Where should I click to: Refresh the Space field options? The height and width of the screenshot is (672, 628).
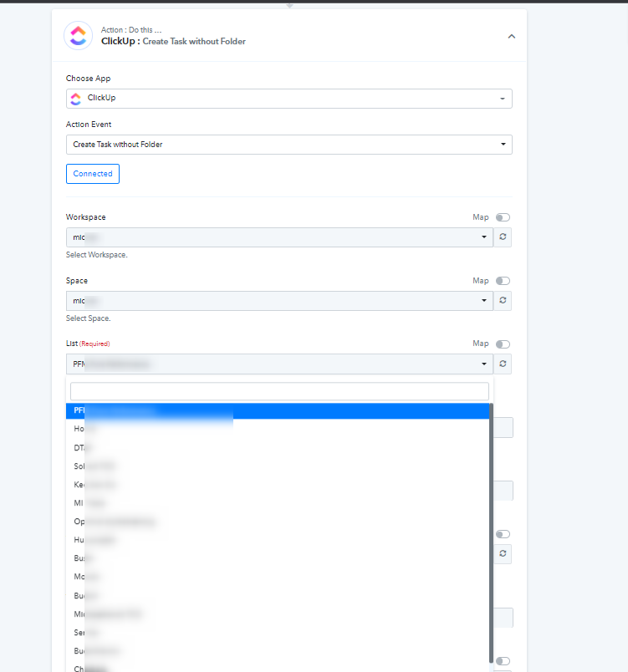(503, 300)
